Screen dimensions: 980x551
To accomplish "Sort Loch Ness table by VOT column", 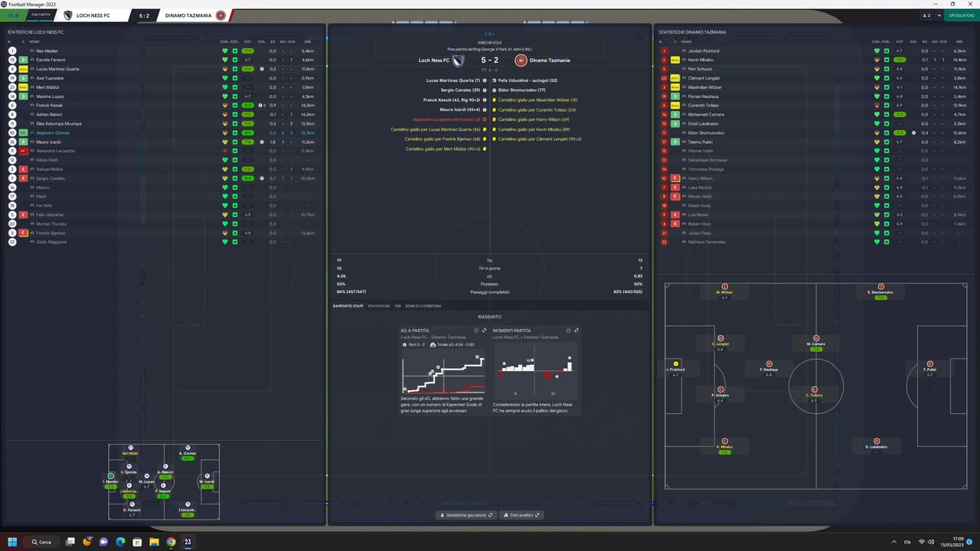I will (x=247, y=41).
